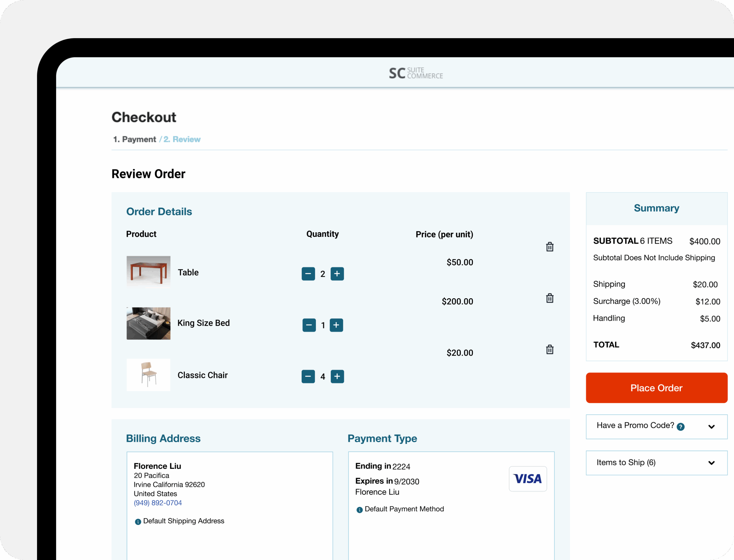Click the Expires in 9/2030 text
The width and height of the screenshot is (734, 560).
(x=387, y=481)
